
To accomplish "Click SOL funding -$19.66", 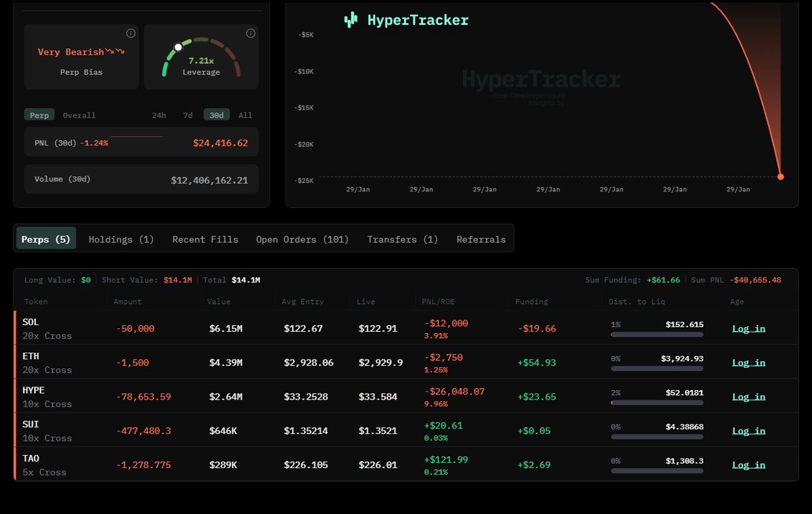I will tap(537, 328).
